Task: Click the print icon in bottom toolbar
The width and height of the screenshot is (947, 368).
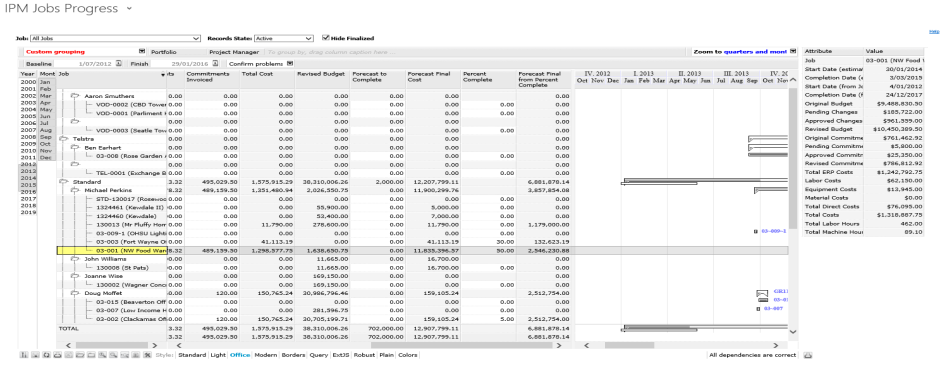Action: click(x=57, y=355)
